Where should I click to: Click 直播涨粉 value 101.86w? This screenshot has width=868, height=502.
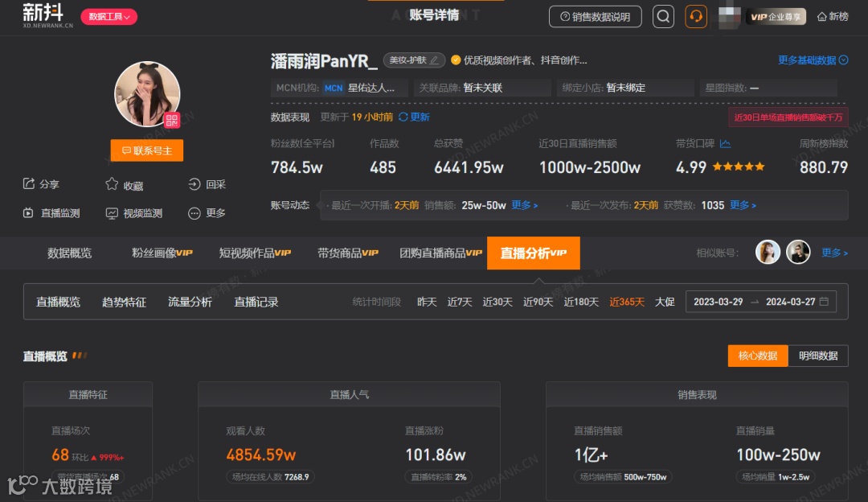click(436, 455)
